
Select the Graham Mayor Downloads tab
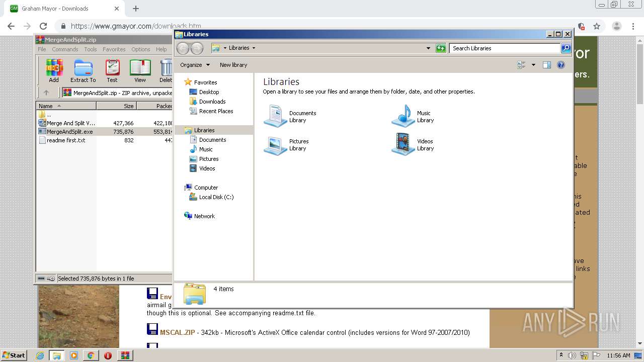click(64, 9)
